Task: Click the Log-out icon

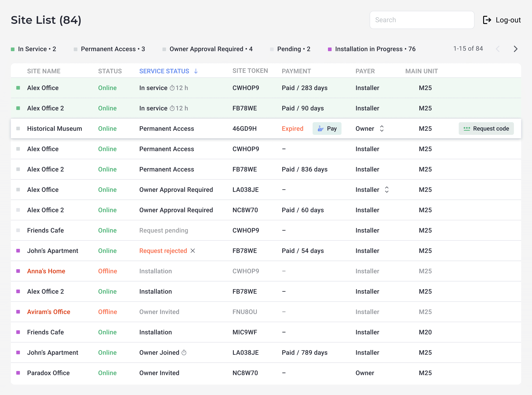Action: [487, 20]
